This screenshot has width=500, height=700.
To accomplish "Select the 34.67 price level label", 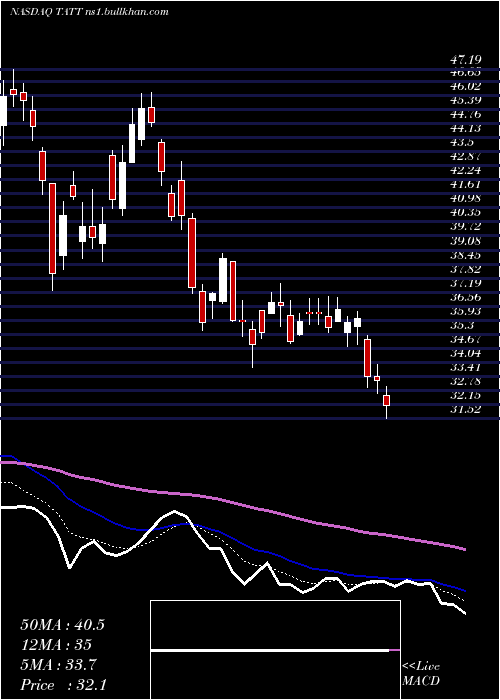I will point(465,340).
